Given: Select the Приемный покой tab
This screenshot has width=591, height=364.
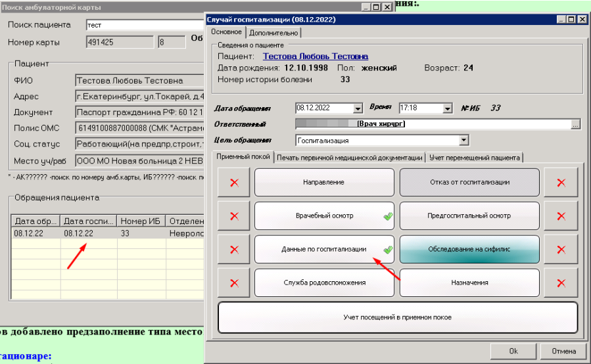Looking at the screenshot, I should point(243,157).
